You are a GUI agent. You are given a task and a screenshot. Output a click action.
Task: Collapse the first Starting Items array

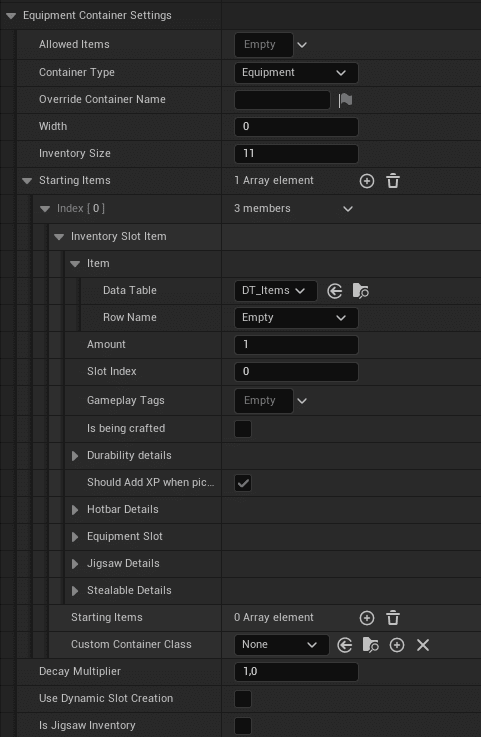(27, 181)
